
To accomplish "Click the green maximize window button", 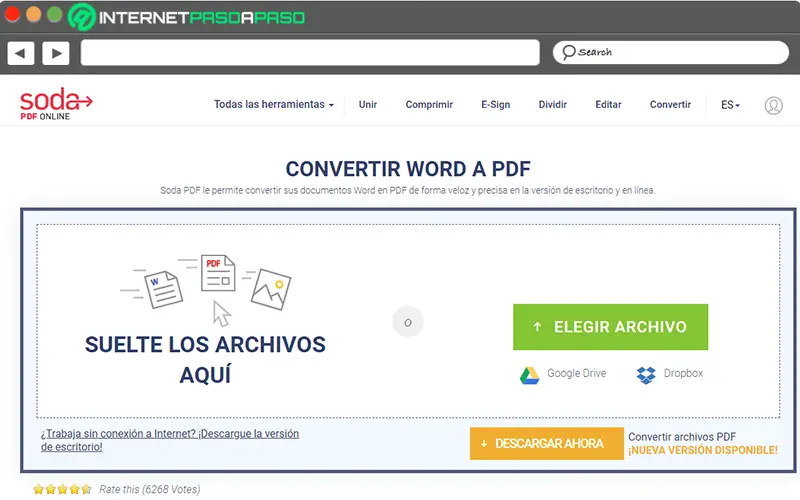I will coord(55,14).
